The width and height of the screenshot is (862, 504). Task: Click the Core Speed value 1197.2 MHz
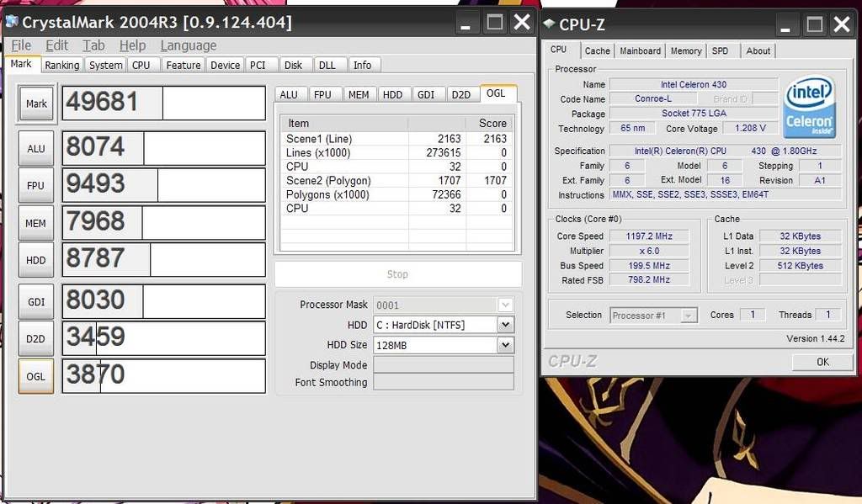pos(649,236)
